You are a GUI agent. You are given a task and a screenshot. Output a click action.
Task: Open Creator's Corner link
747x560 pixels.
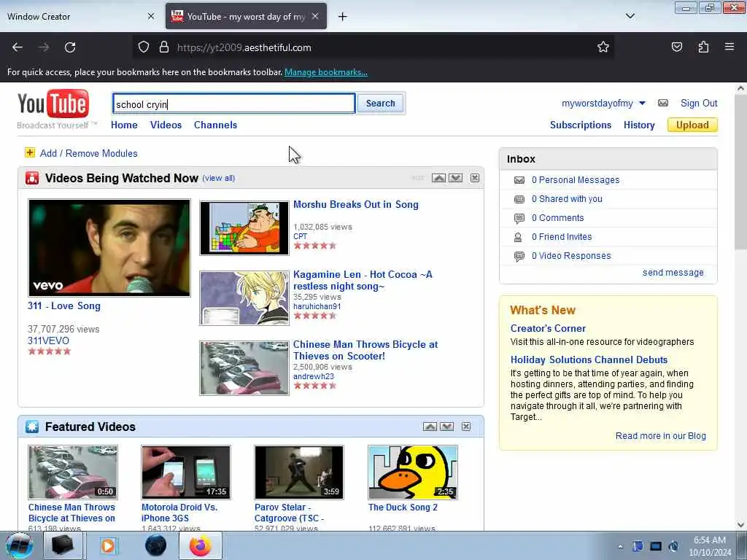[x=548, y=328]
